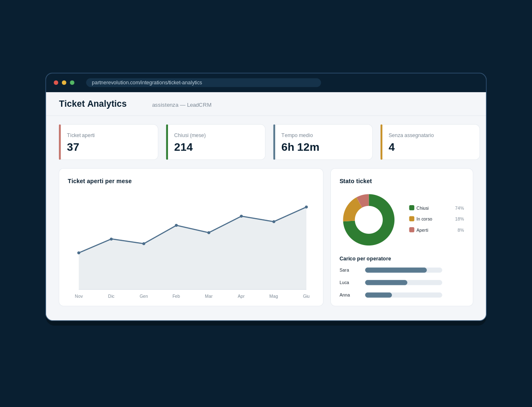
Task: Click the Aperti legend label
Action: tap(422, 230)
